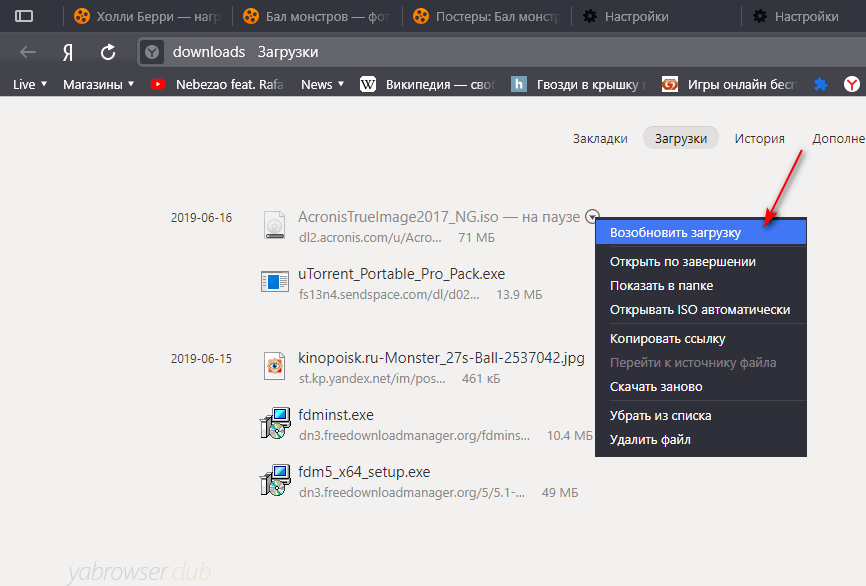Open Yandex home via the Я icon
This screenshot has height=586, width=866.
click(x=67, y=52)
